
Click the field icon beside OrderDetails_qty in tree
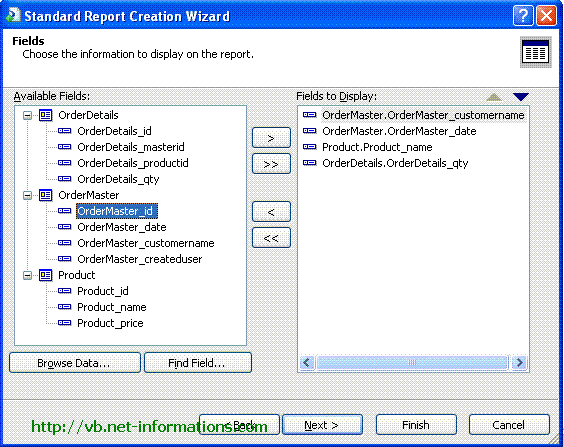[x=65, y=179]
